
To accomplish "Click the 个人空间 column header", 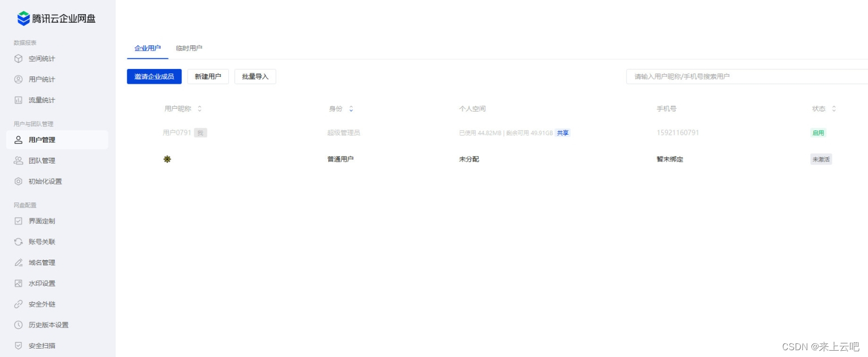I will (x=472, y=109).
